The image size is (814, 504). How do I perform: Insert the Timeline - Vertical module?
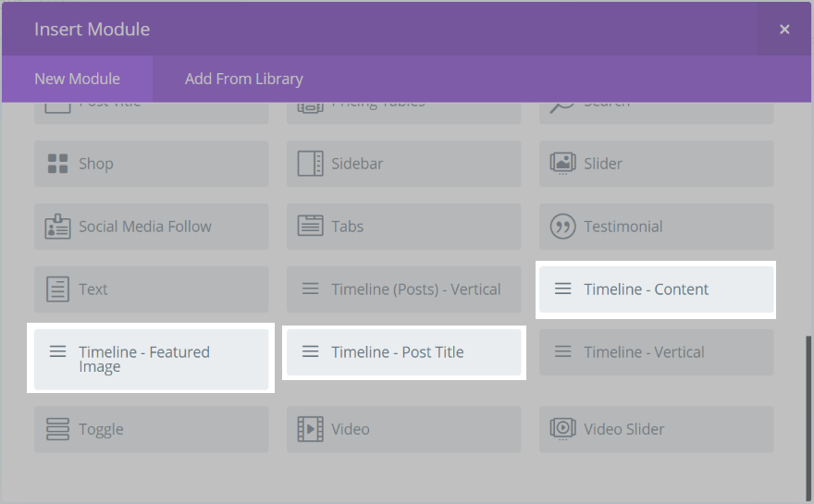[x=656, y=352]
